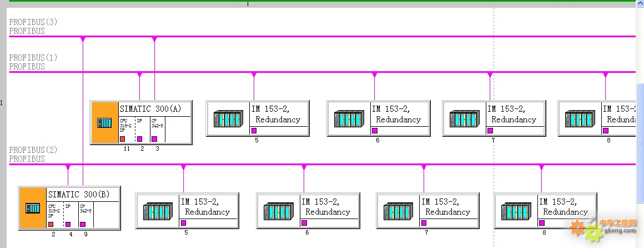Screen dimensions: 644x248
Task: Click address 3 below SIMATIC 300(A) CP 342-5
Action: pos(157,149)
